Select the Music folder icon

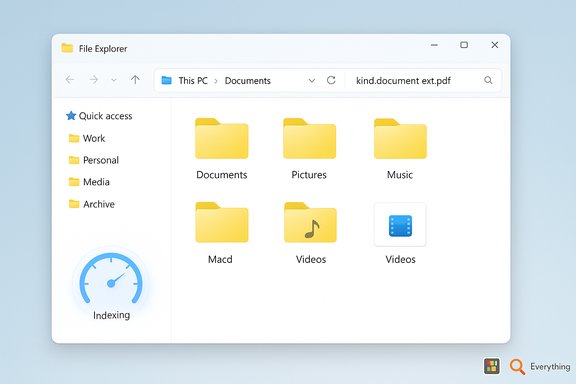pos(400,139)
